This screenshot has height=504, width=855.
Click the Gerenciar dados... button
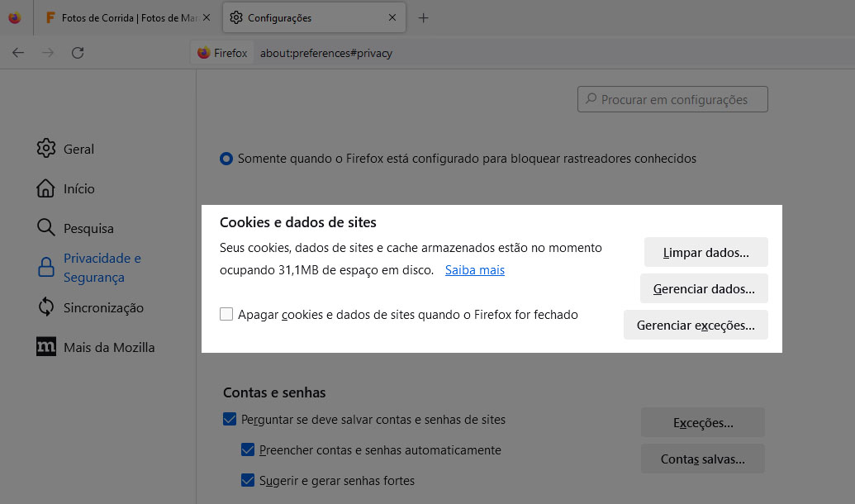click(704, 288)
